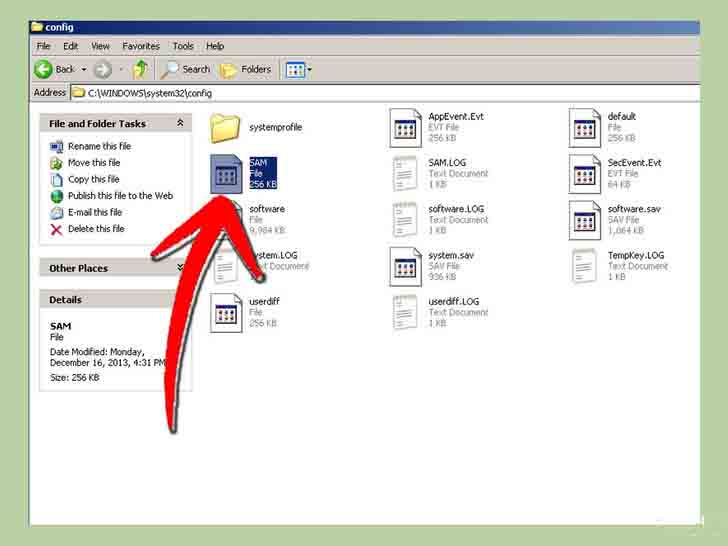Image resolution: width=728 pixels, height=546 pixels.
Task: Click the Move this file icon
Action: (x=56, y=163)
